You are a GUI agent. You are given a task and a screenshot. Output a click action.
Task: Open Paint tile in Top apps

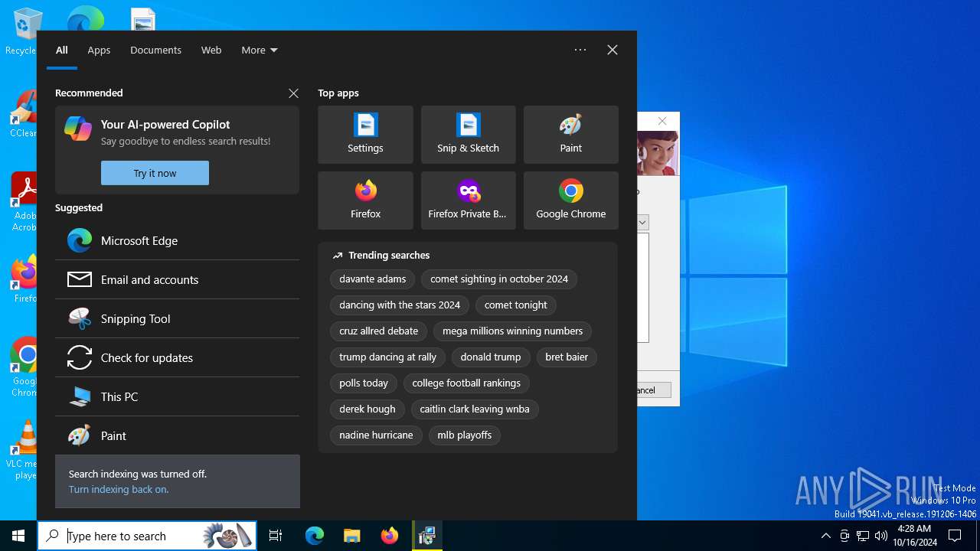pyautogui.click(x=570, y=135)
